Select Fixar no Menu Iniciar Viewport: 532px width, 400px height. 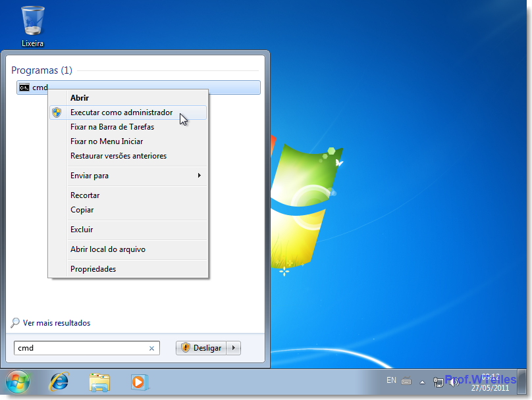(128, 141)
